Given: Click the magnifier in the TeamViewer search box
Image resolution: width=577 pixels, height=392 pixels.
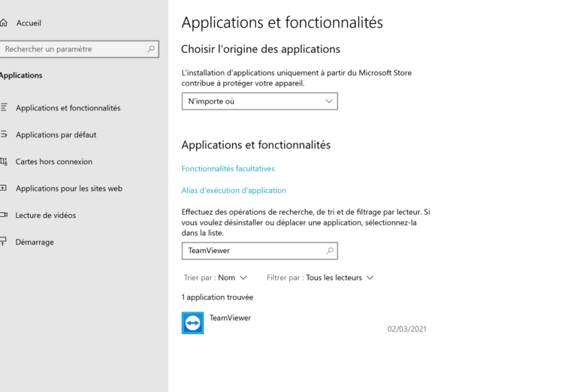Looking at the screenshot, I should [329, 251].
